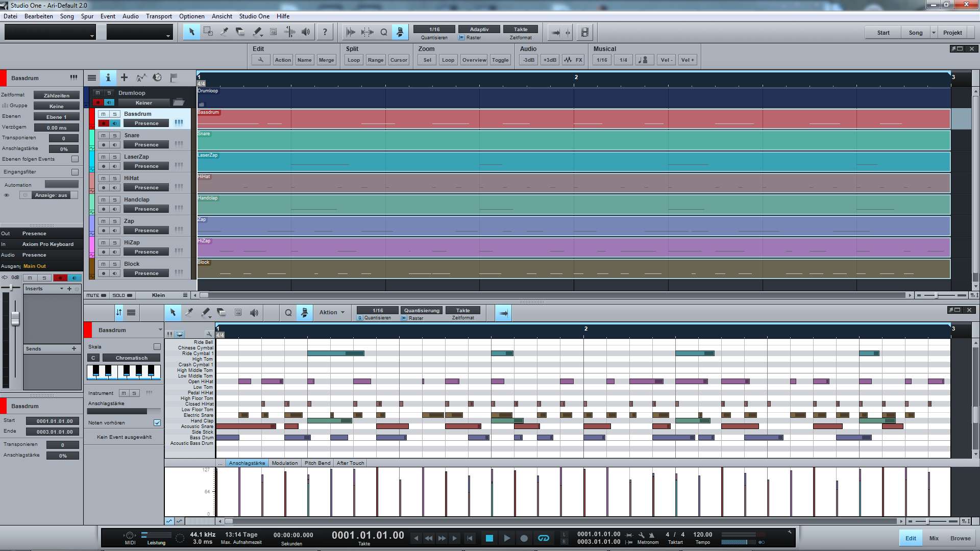Show automation with the automation curve icon
Screen dimensions: 980x551
[x=141, y=78]
